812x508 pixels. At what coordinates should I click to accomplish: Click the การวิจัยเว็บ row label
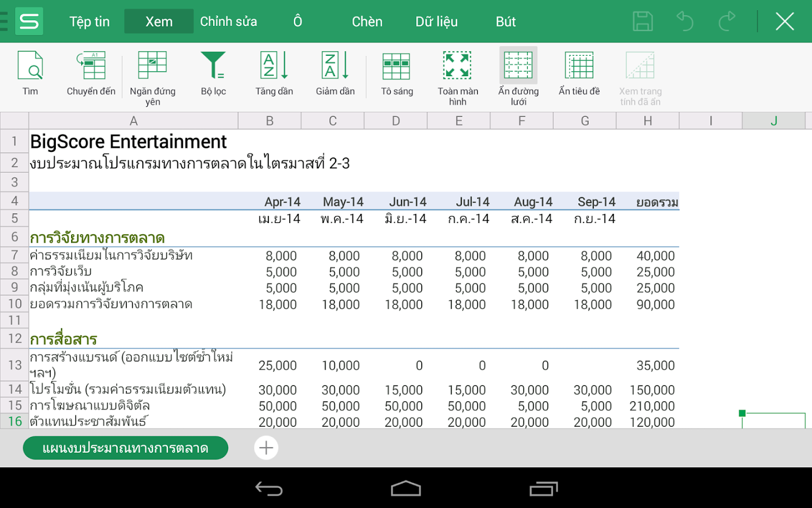point(60,271)
